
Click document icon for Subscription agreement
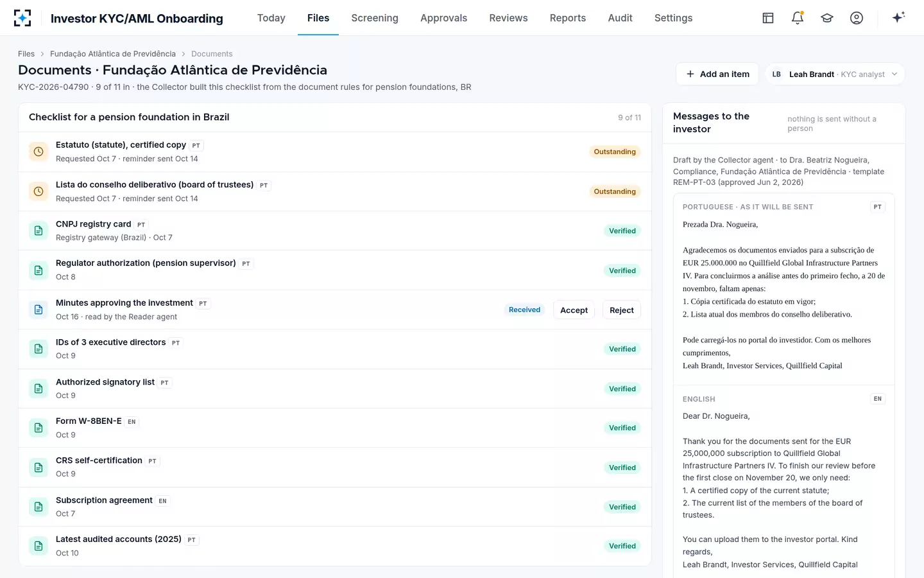click(38, 507)
